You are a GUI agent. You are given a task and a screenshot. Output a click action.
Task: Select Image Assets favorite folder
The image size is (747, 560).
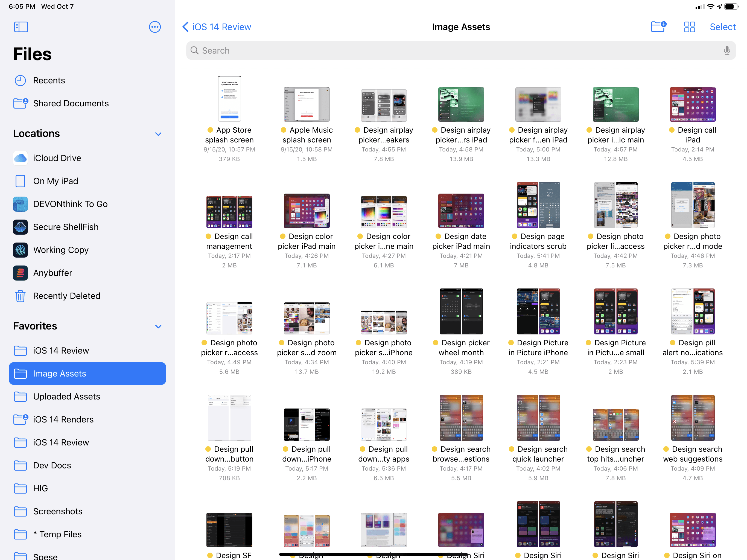coord(87,374)
